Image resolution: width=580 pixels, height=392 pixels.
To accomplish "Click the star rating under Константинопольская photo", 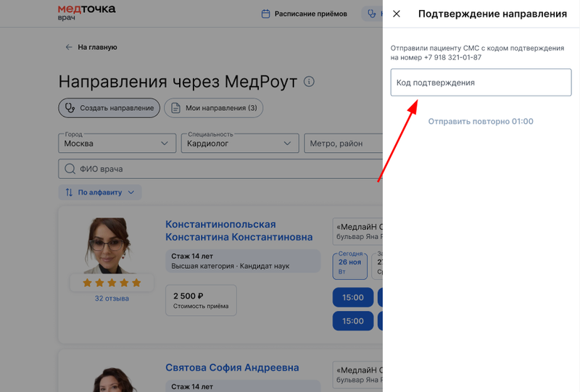I will (112, 283).
